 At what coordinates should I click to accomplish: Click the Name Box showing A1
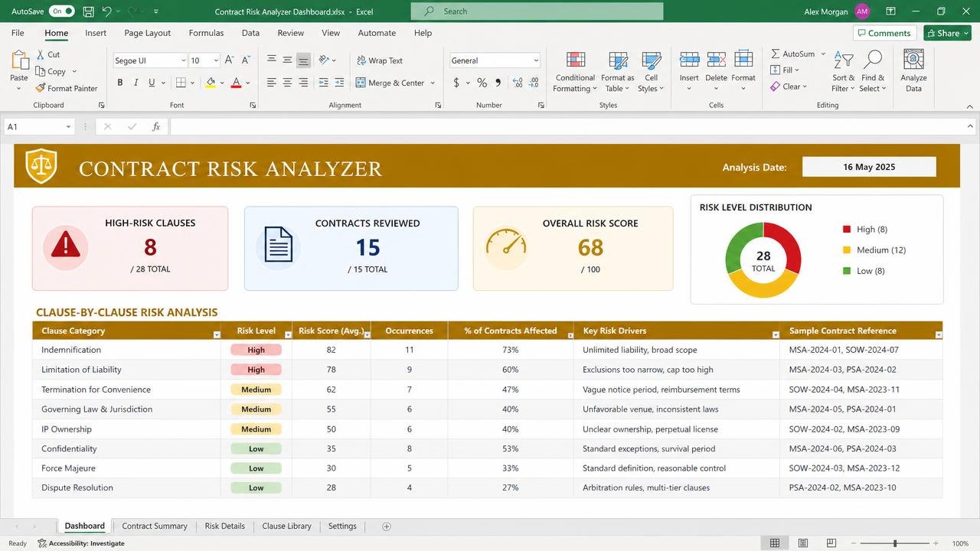(x=38, y=127)
